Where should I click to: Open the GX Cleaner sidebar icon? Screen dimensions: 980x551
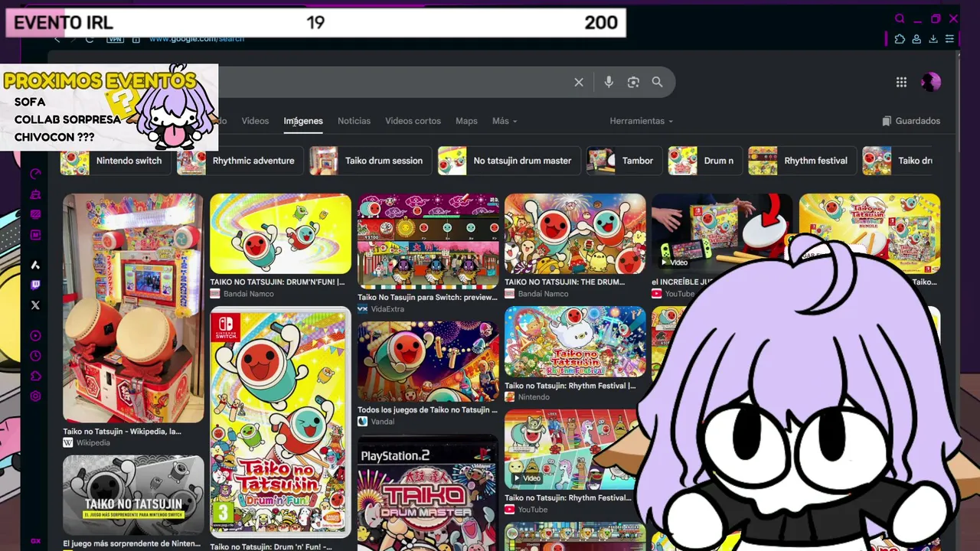[x=35, y=194]
